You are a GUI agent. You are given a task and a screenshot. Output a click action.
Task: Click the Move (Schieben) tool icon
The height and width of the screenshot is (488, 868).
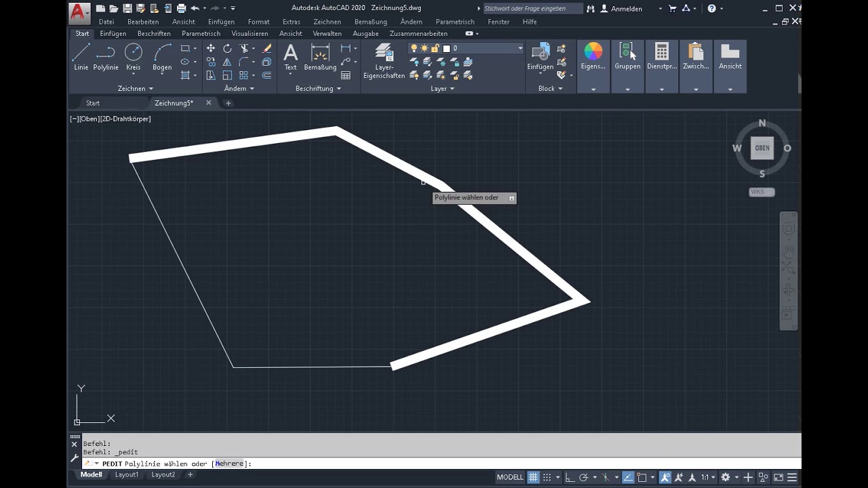coord(211,48)
